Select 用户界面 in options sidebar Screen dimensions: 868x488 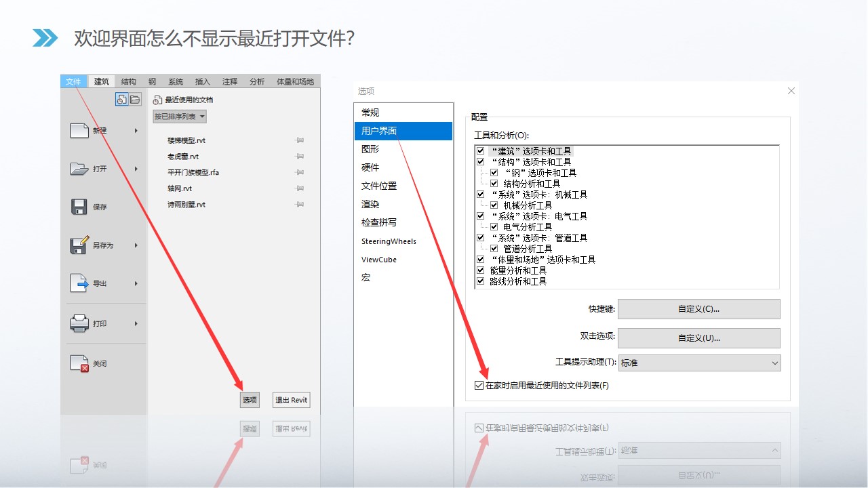pyautogui.click(x=403, y=131)
